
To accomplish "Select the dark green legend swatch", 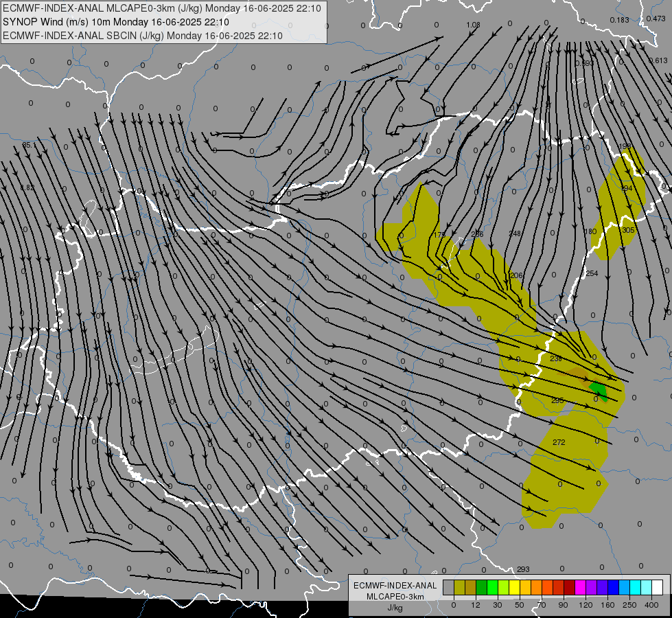I will [482, 587].
